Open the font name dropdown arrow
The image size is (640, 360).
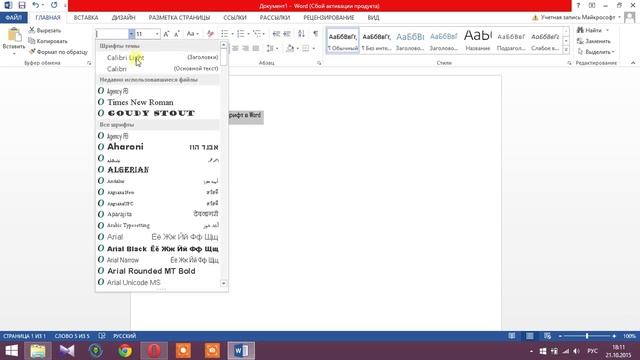pos(131,34)
